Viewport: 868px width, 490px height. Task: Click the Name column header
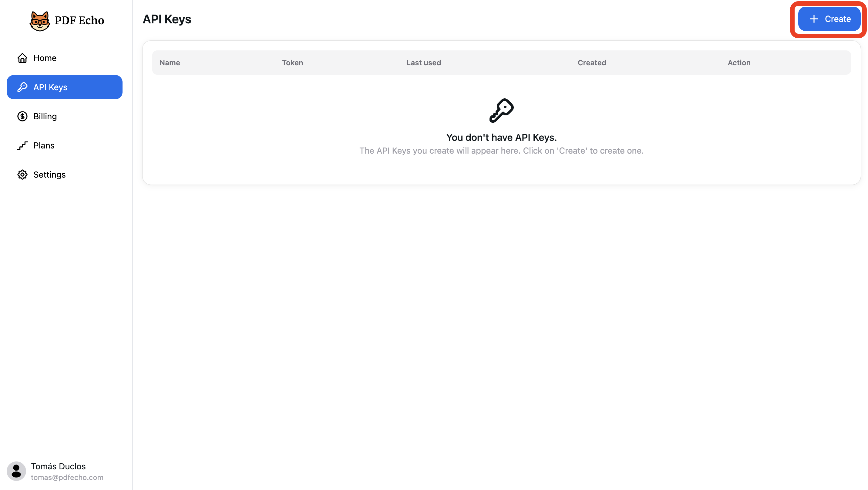pyautogui.click(x=170, y=63)
